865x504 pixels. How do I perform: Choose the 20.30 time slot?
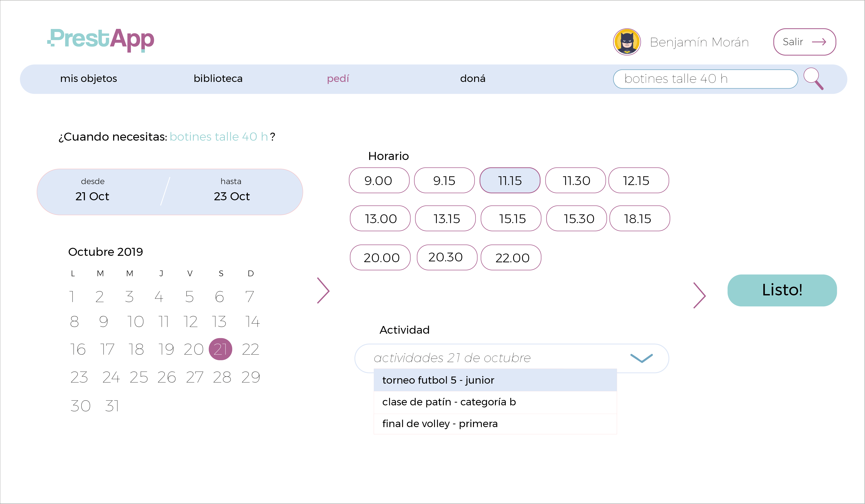coord(447,257)
